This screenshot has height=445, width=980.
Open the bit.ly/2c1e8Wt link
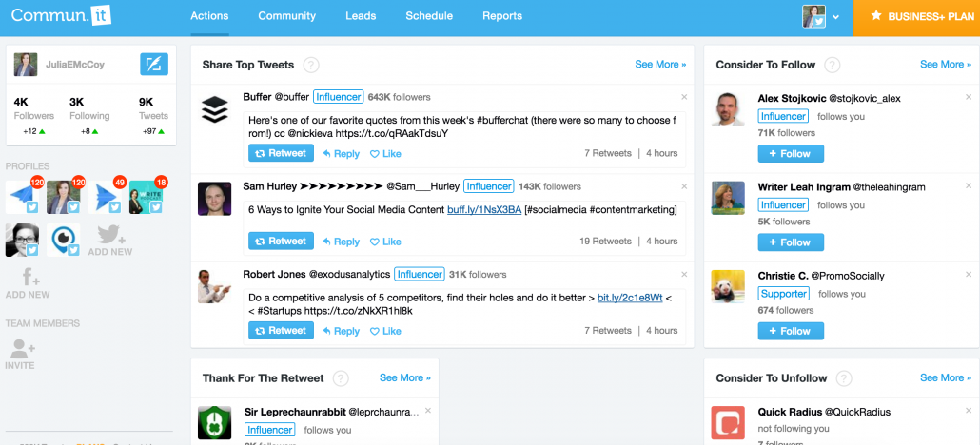[x=630, y=299]
